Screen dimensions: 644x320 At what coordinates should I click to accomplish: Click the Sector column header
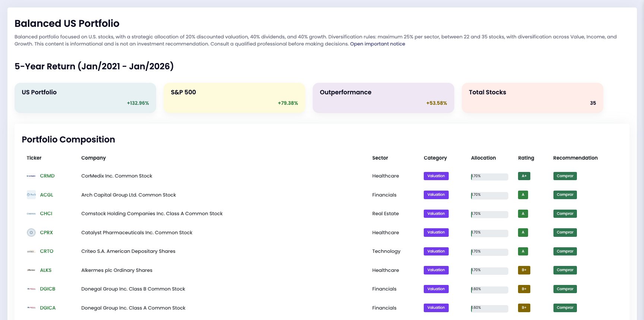[x=380, y=158]
